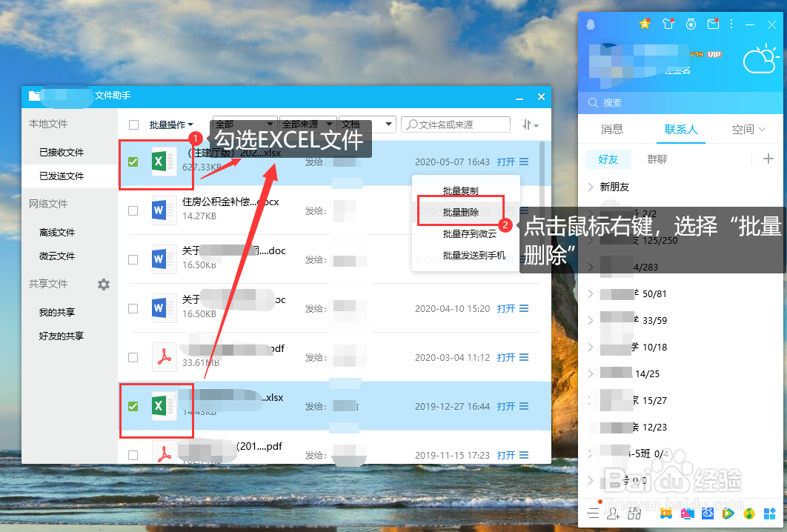Open the skin (T-shirt) icon in QQ

coord(668,24)
